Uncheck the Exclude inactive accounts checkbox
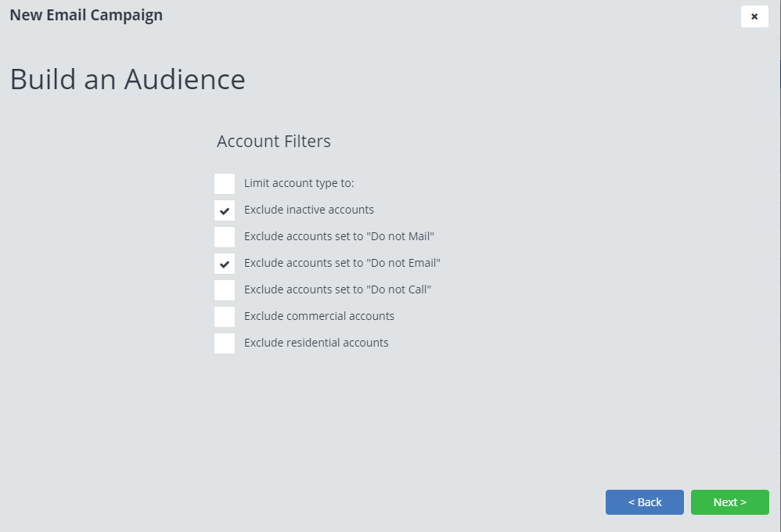This screenshot has width=781, height=532. [225, 210]
